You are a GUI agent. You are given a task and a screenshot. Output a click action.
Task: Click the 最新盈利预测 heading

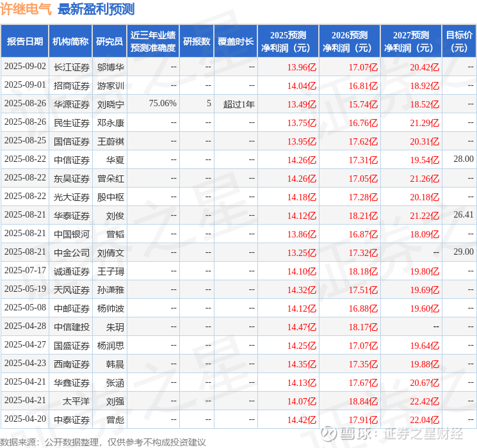(x=96, y=9)
